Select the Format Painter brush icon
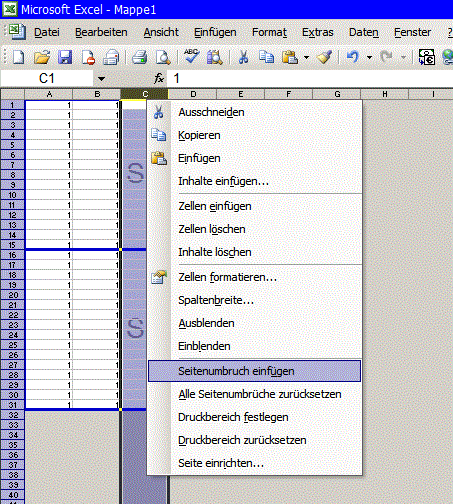Image resolution: width=453 pixels, height=504 pixels. [325, 57]
